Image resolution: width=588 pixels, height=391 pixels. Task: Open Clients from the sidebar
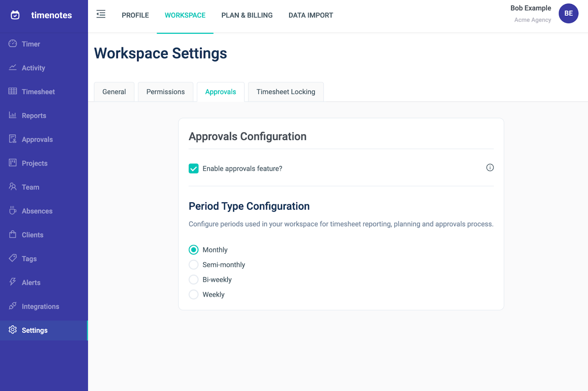tap(44, 235)
